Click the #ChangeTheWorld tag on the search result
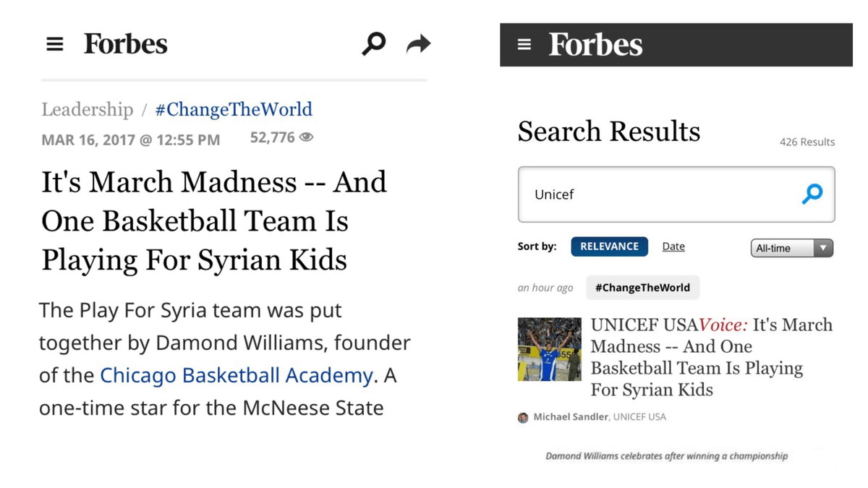The height and width of the screenshot is (488, 868). pos(642,288)
